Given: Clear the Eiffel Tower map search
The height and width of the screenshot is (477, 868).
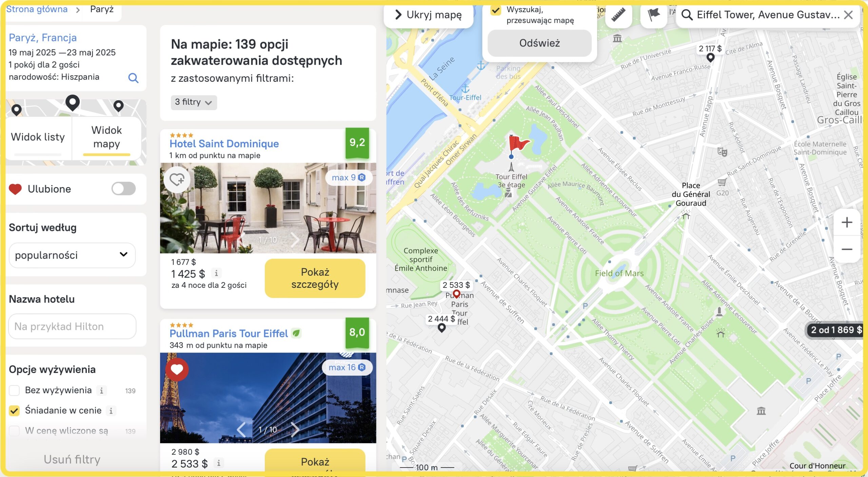Looking at the screenshot, I should [848, 15].
